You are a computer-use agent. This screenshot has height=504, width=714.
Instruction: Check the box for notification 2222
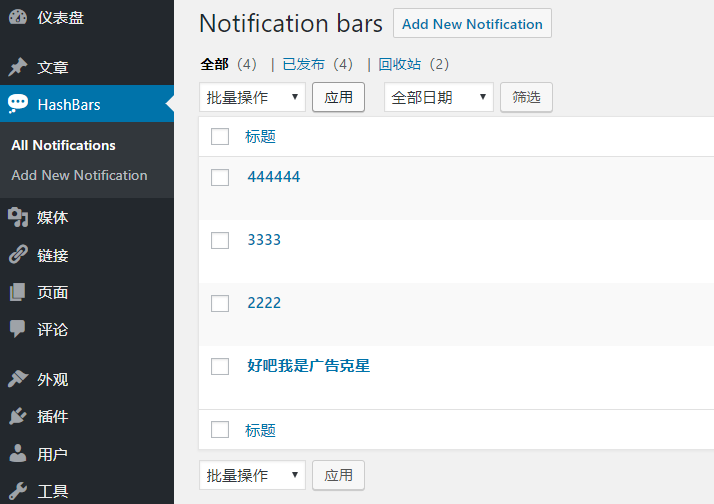(220, 303)
